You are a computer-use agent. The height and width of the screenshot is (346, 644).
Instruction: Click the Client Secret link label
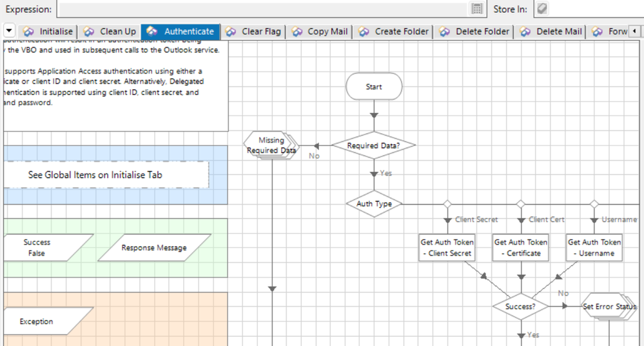point(476,219)
